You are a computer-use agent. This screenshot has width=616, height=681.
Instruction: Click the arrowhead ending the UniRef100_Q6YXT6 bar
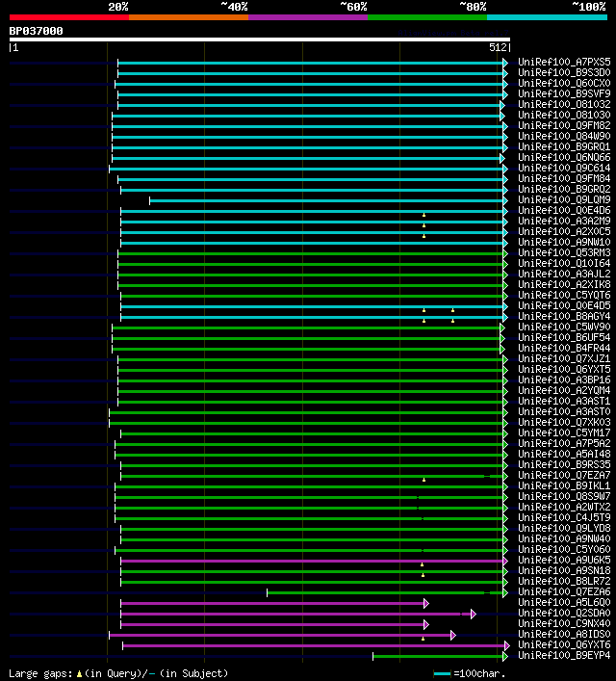coord(506,645)
